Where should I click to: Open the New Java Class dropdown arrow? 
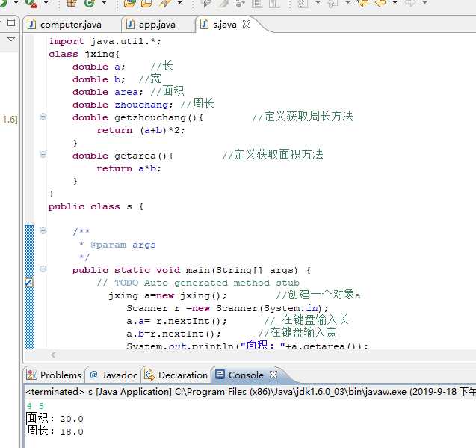point(104,2)
